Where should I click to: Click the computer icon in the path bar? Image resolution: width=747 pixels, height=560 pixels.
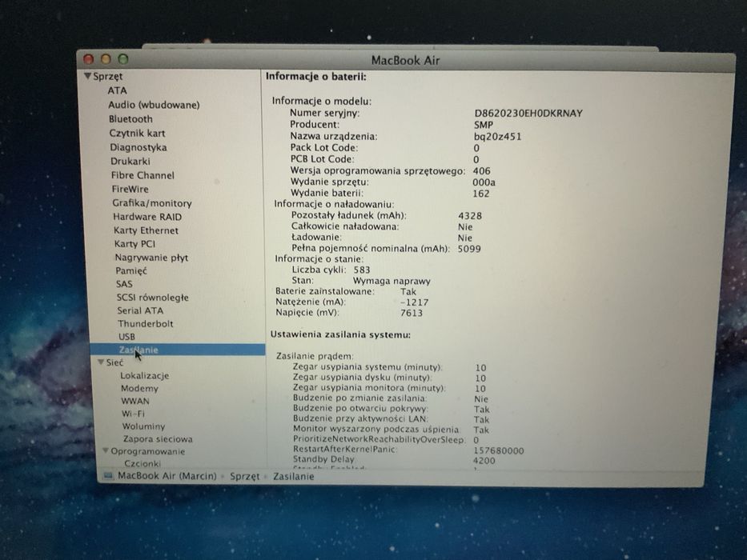point(108,476)
